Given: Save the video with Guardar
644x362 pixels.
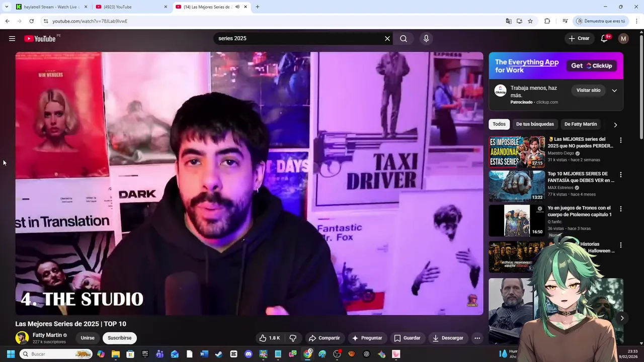Looking at the screenshot, I should click(407, 338).
